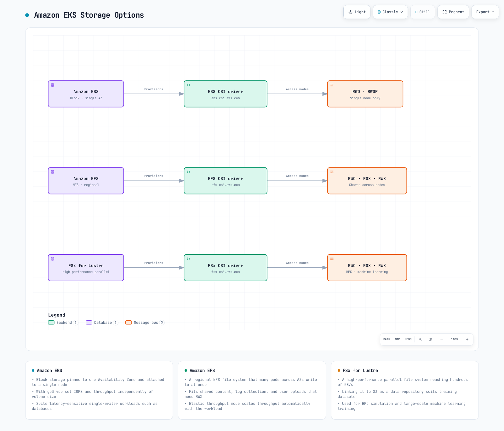The height and width of the screenshot is (431, 504).
Task: Click the lines icon in RWO · RWOP node
Action: pyautogui.click(x=332, y=85)
